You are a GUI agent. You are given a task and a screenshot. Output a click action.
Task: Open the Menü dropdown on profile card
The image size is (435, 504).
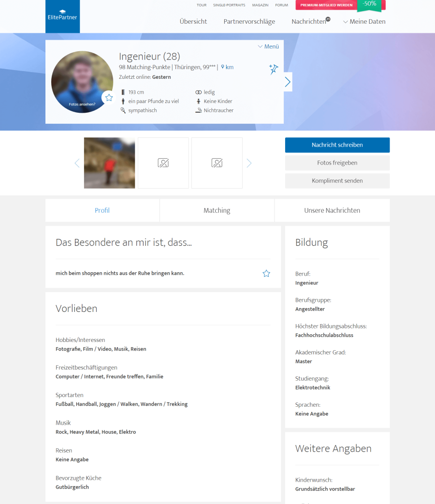click(x=268, y=46)
